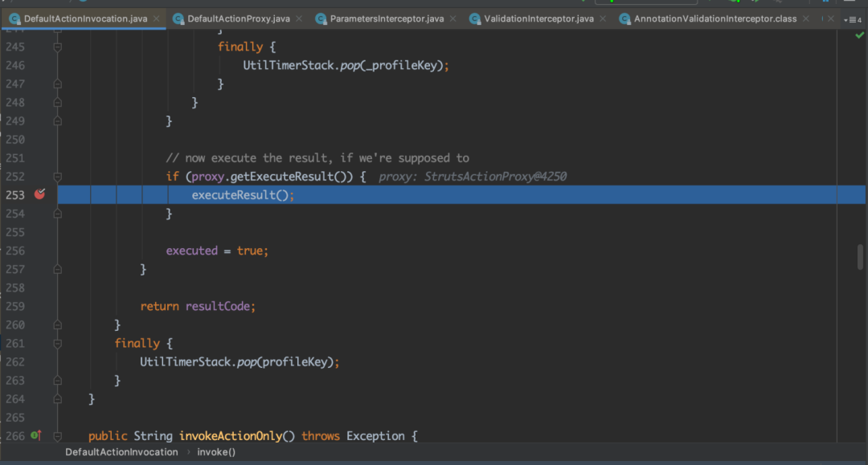Click fold end marker on line 263
The width and height of the screenshot is (868, 465).
click(58, 381)
